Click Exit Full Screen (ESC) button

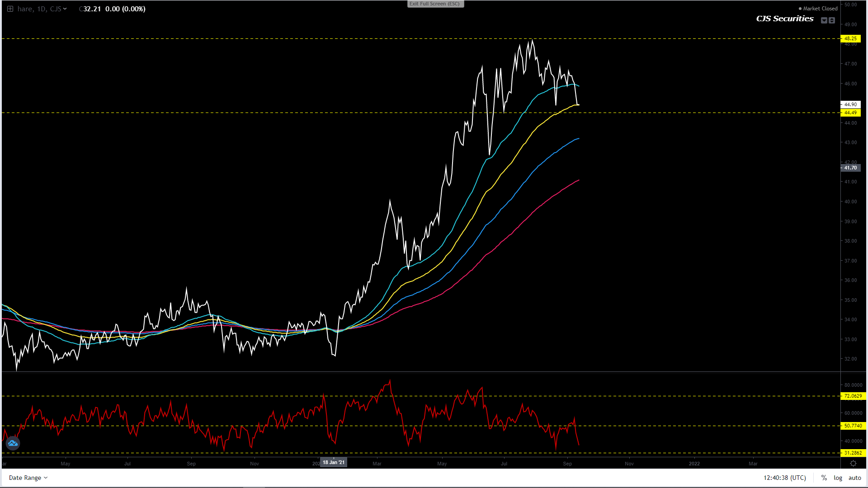click(435, 4)
